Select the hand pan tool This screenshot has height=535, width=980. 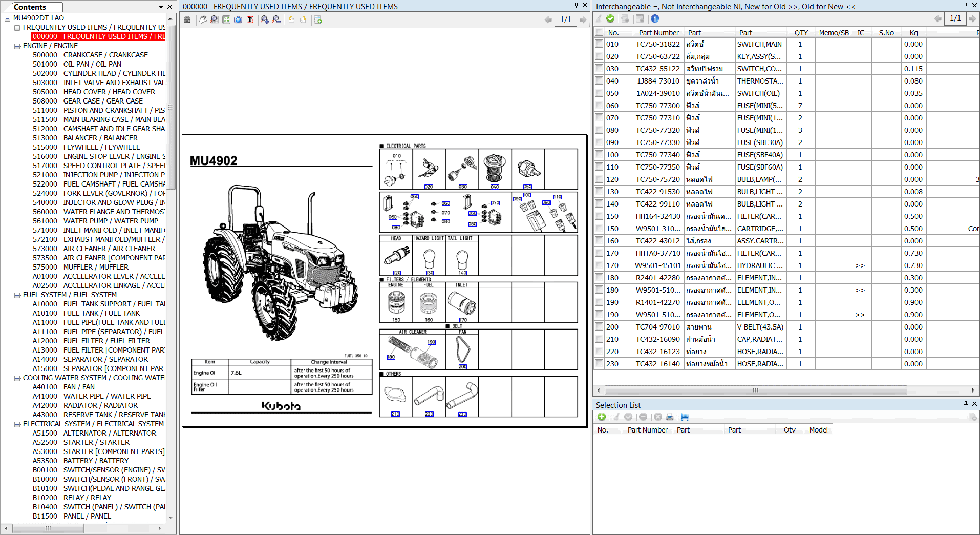(x=202, y=19)
